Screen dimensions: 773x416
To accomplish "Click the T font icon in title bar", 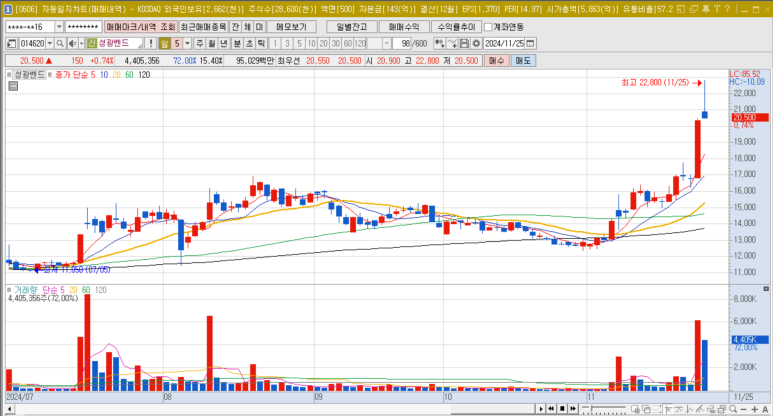I will [x=717, y=9].
